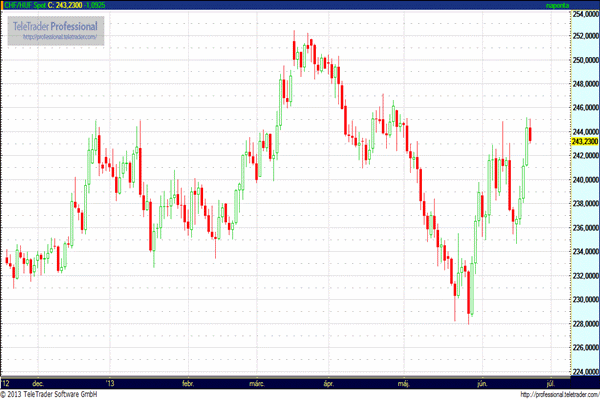This screenshot has height=400, width=600.
Task: Select the 'jún.' month on time axis
Action: (480, 383)
